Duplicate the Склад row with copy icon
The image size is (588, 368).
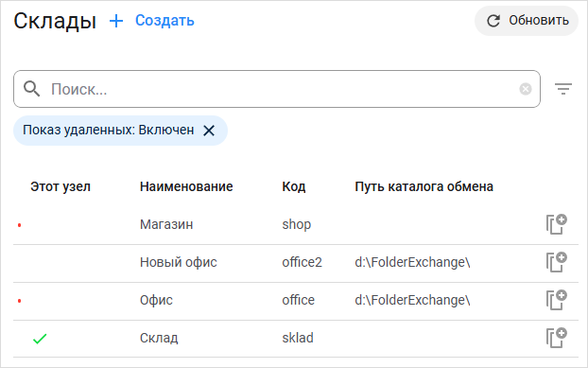pos(556,338)
